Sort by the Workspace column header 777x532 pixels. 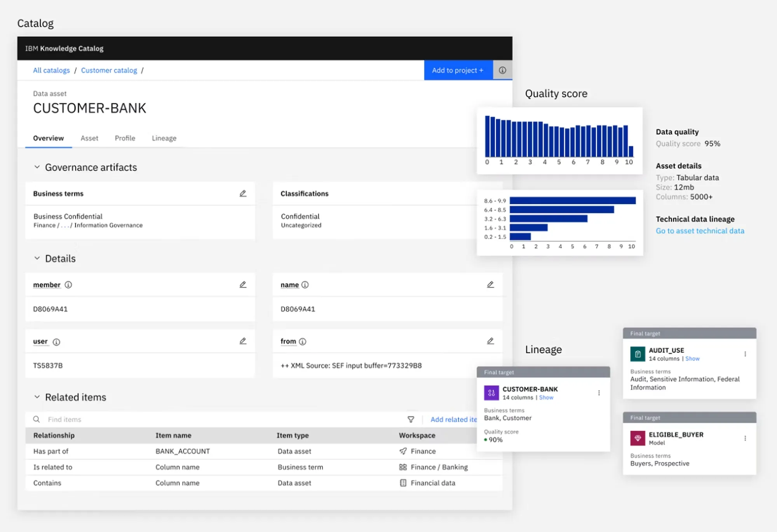click(x=417, y=436)
